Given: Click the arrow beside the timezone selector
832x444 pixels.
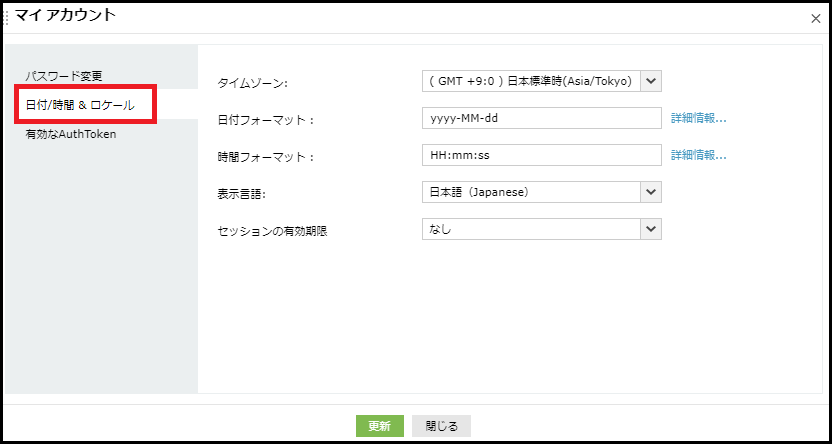Looking at the screenshot, I should click(x=651, y=81).
